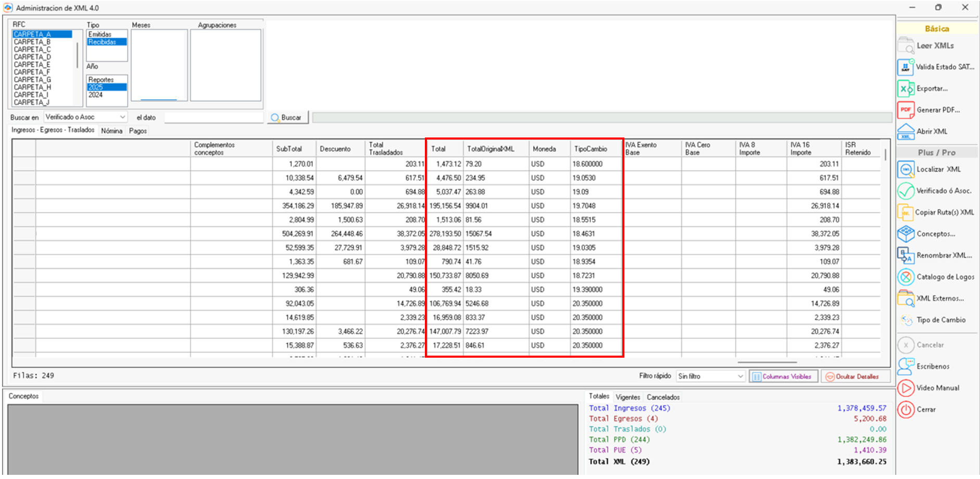Open Valida Estado SAT tool
Screen dimensions: 980x479
(x=906, y=67)
